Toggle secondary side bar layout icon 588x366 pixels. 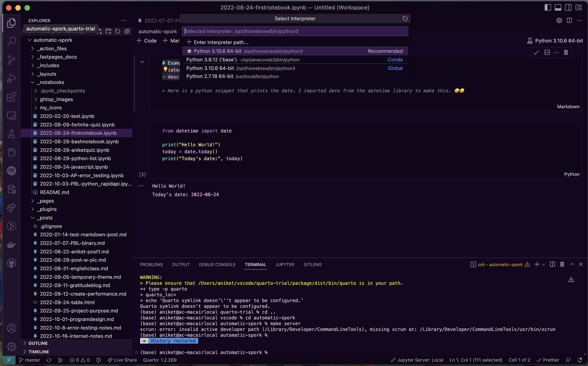tap(568, 8)
